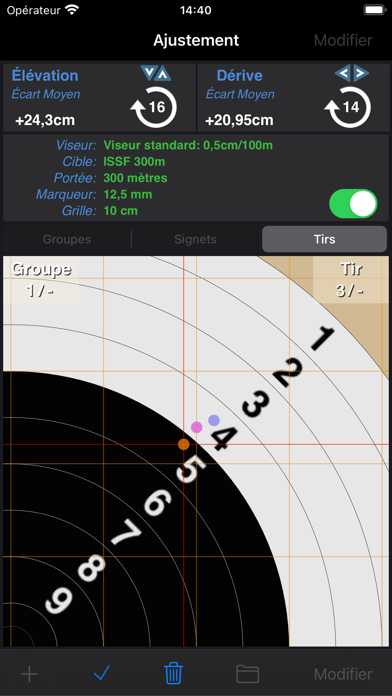
Task: Tap the battery status icon
Action: tap(374, 10)
